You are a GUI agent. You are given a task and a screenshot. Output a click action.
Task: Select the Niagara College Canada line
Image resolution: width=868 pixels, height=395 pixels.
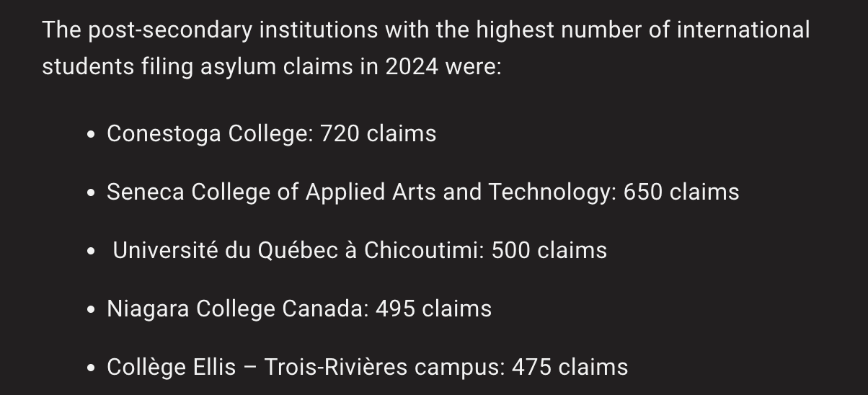point(299,309)
